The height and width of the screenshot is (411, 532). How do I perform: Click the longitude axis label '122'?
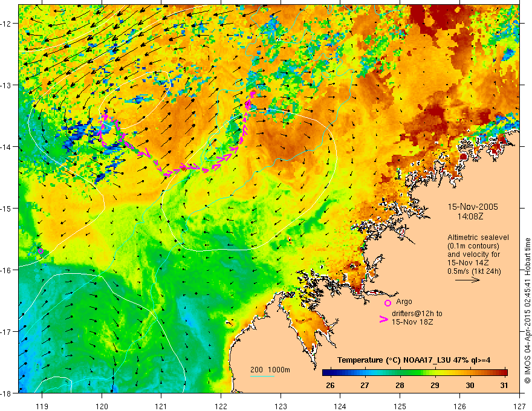(221, 407)
